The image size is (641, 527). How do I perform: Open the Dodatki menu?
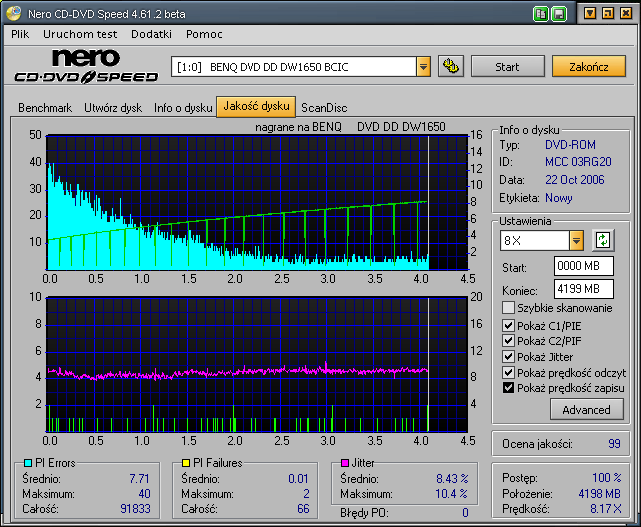[x=151, y=34]
